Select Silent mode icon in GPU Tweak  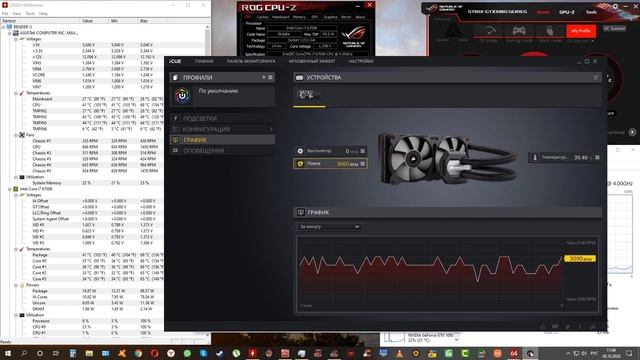(550, 31)
